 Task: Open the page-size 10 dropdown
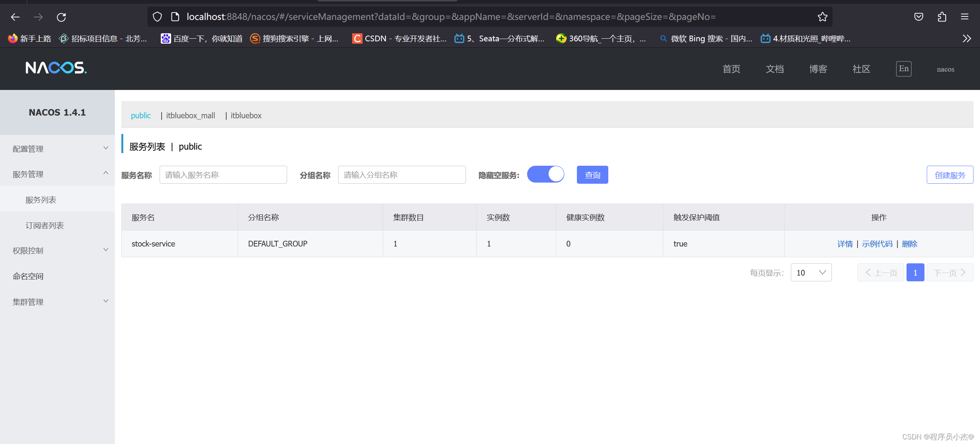[x=811, y=273]
